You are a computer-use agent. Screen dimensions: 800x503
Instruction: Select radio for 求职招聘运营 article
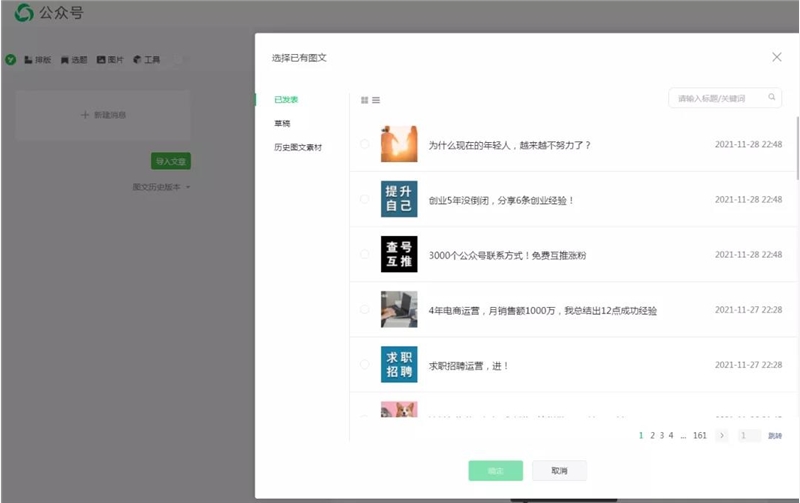pyautogui.click(x=364, y=364)
